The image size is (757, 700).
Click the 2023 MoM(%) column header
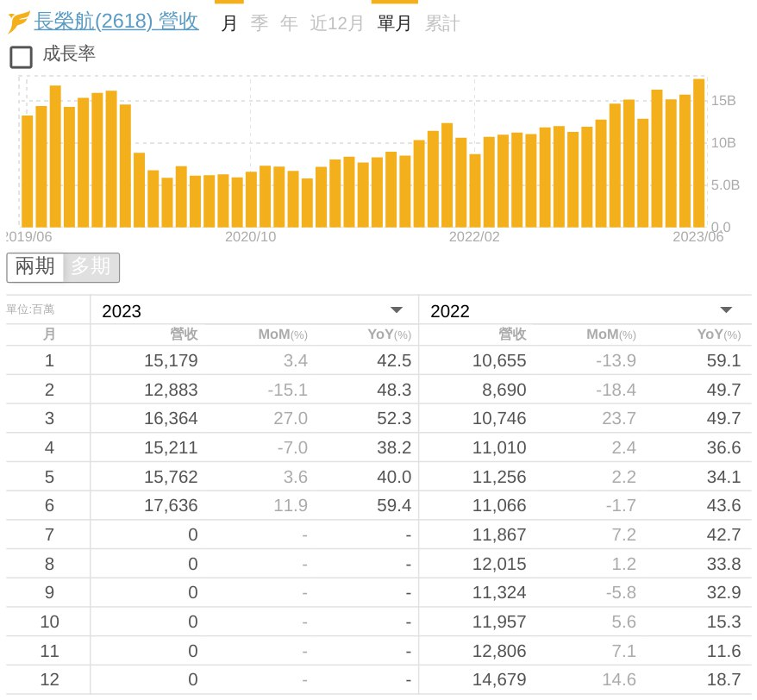[x=283, y=334]
